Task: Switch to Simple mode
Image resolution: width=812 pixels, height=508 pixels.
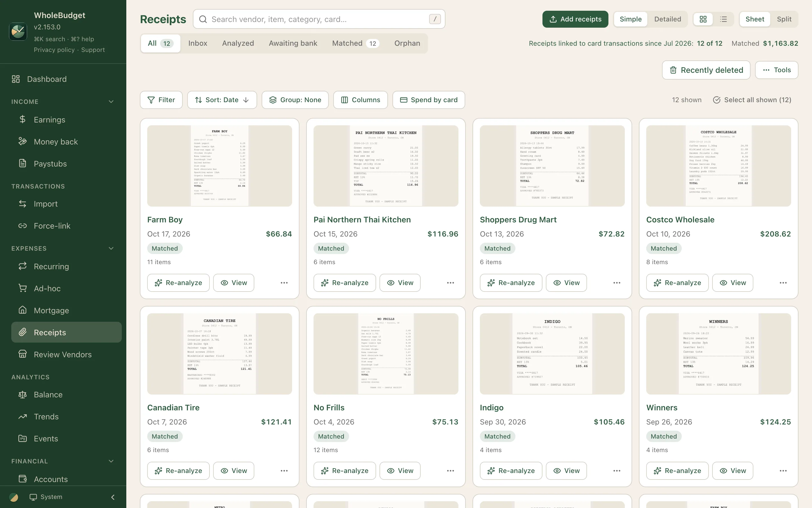Action: click(x=631, y=19)
